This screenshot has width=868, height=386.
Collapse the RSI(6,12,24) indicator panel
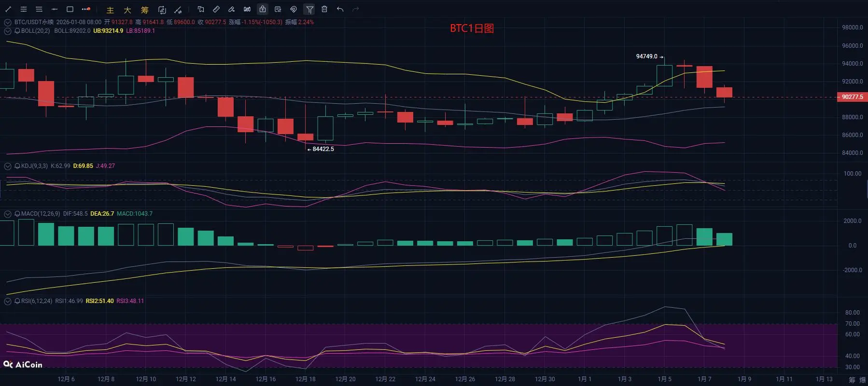tap(8, 301)
